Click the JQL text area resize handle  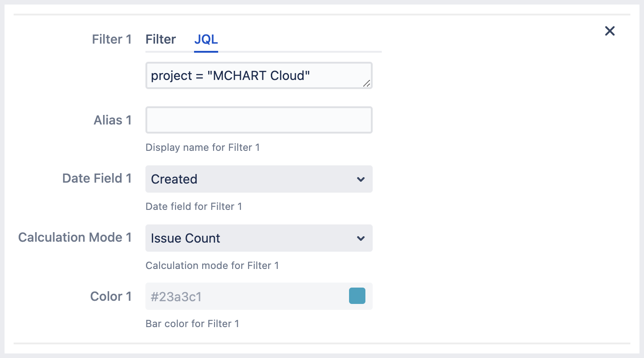[366, 83]
